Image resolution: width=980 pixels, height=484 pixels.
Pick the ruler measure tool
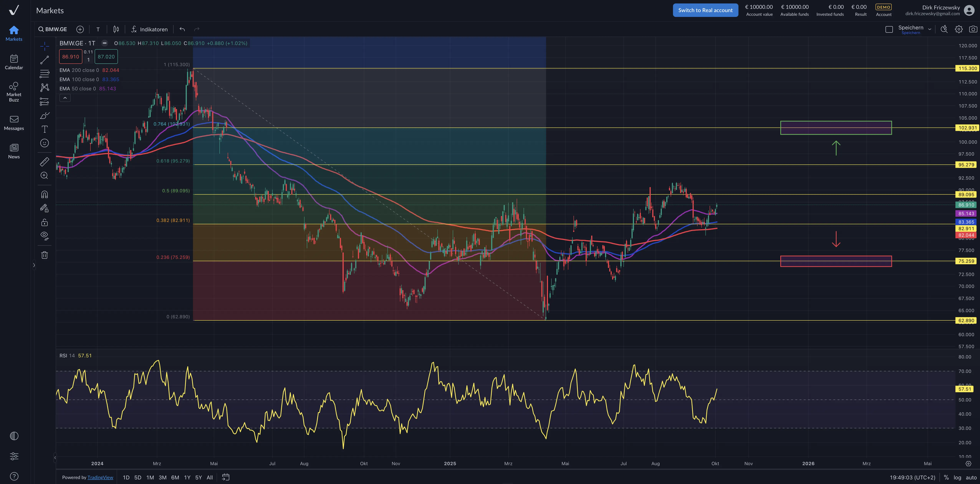[x=45, y=162]
